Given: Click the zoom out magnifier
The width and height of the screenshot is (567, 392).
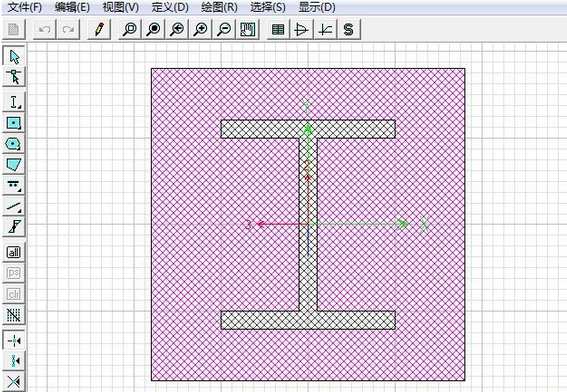Looking at the screenshot, I should (224, 29).
